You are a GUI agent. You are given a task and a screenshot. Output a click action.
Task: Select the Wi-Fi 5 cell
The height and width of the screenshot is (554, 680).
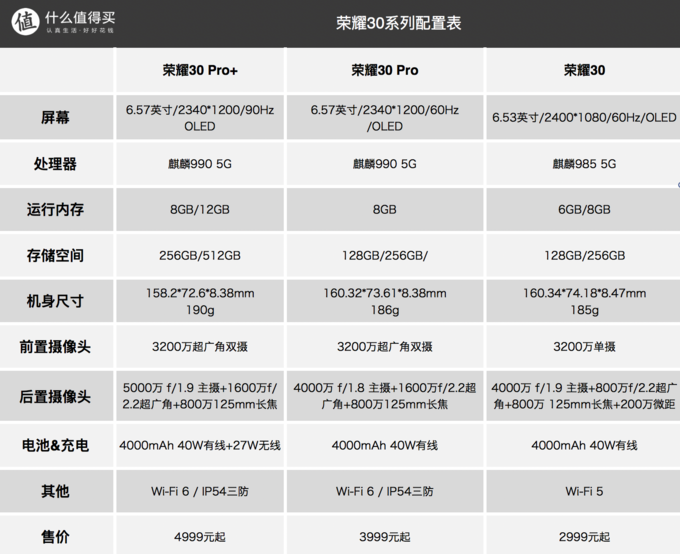pos(584,492)
